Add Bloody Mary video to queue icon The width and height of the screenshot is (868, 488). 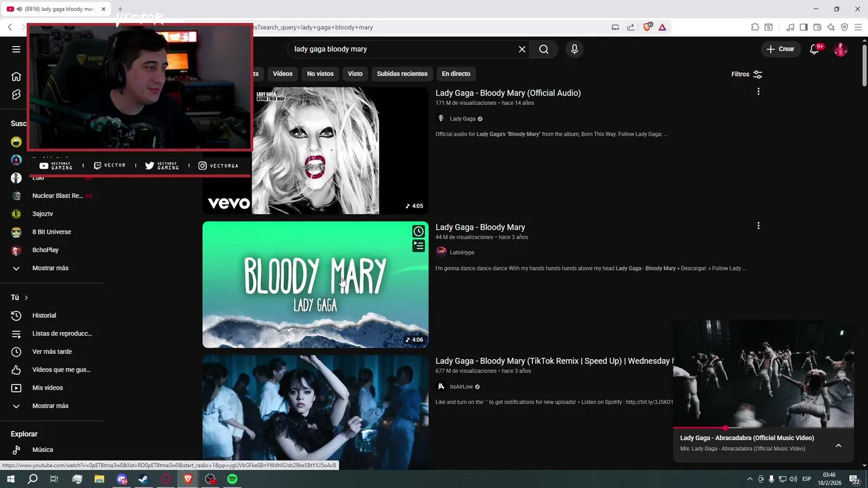click(418, 246)
